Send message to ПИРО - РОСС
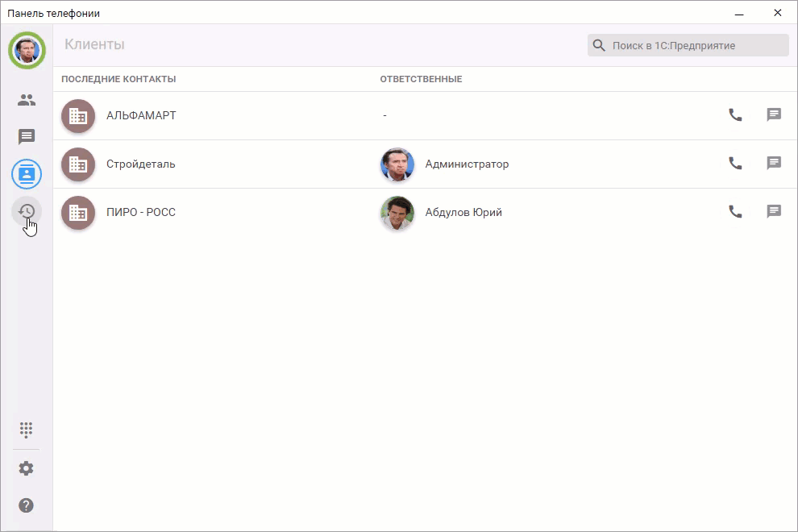798x532 pixels. (x=774, y=212)
